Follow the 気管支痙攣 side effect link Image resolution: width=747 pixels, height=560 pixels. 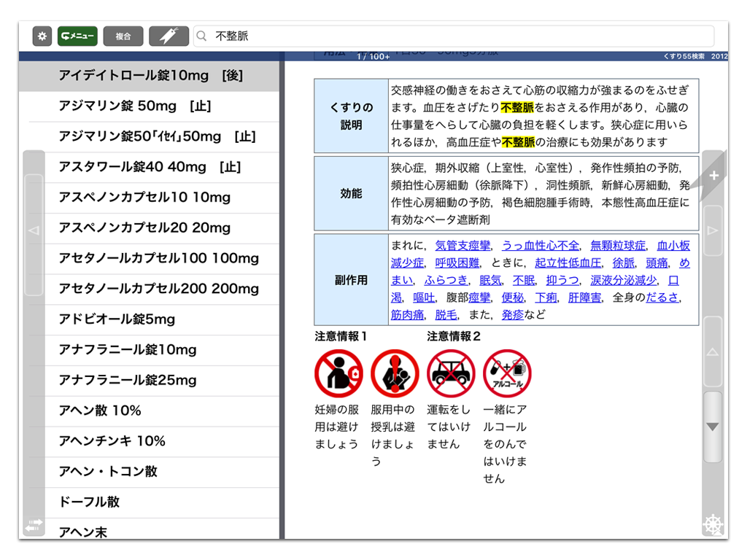(462, 246)
